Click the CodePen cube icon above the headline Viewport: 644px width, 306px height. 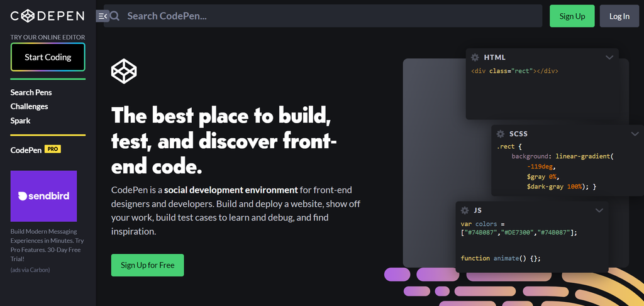point(124,72)
